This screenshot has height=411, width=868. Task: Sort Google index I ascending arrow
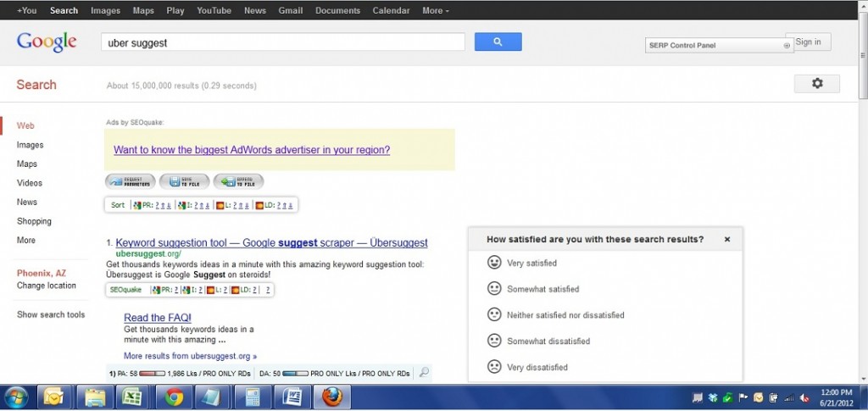click(x=202, y=205)
